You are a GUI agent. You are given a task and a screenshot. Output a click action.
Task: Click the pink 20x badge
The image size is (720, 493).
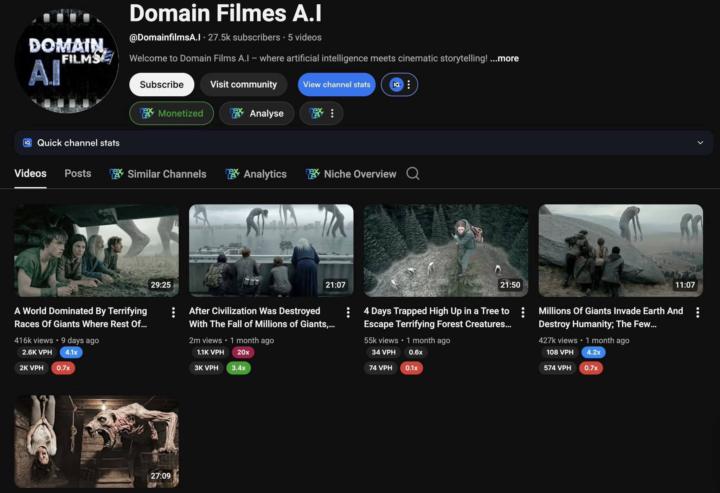(243, 353)
